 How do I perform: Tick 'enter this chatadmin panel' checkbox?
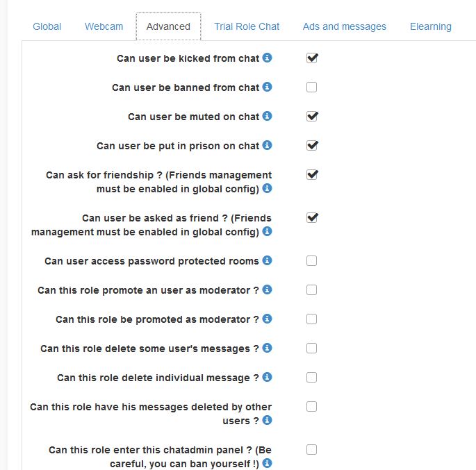[312, 450]
